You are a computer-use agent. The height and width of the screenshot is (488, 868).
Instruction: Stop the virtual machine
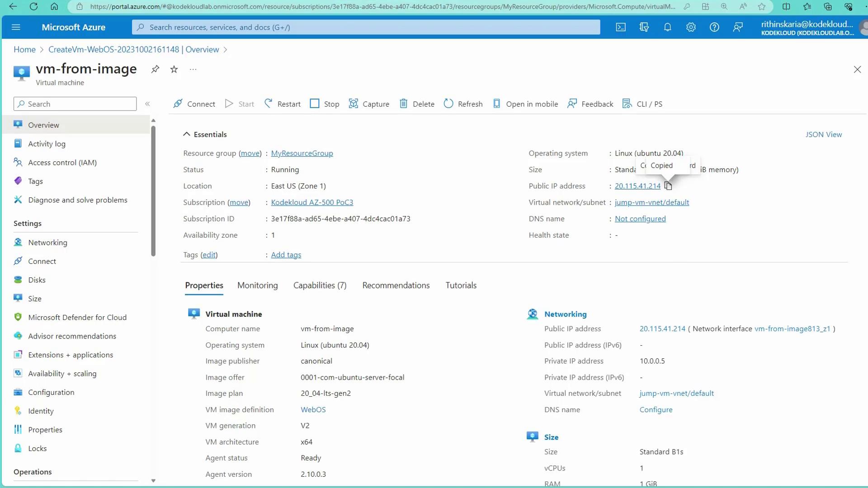[x=324, y=104]
